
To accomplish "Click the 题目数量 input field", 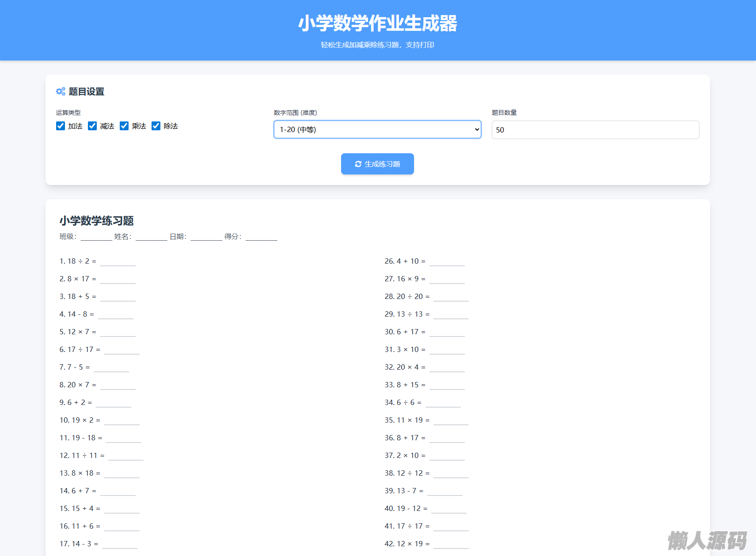I will (x=595, y=130).
